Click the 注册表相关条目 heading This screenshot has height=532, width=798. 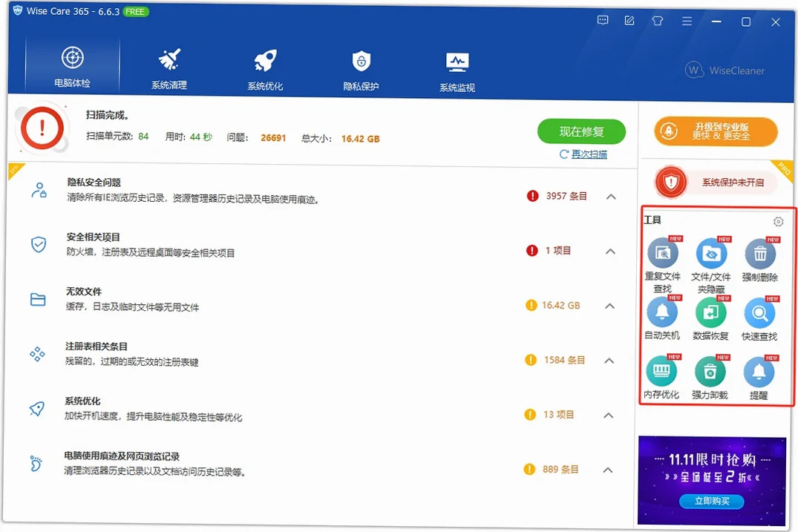pos(97,347)
